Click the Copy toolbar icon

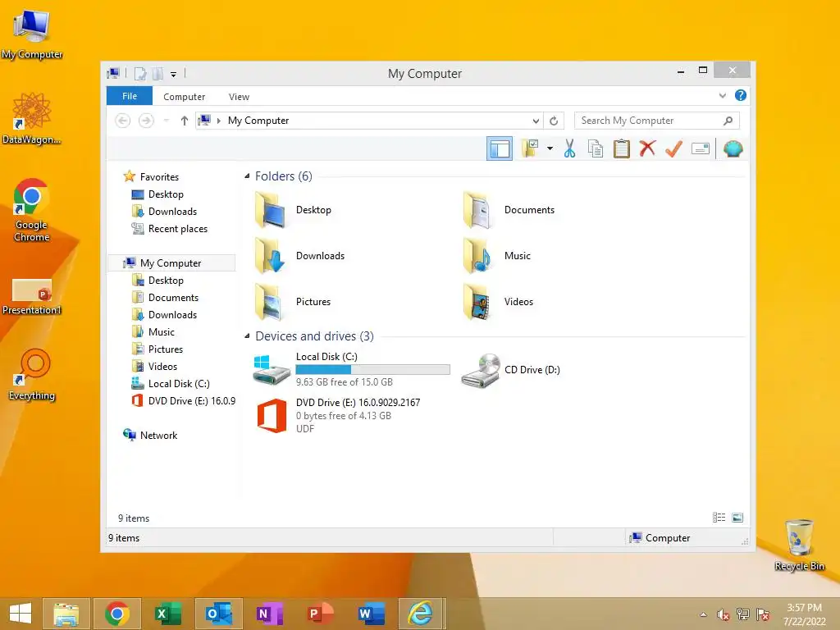coord(596,148)
